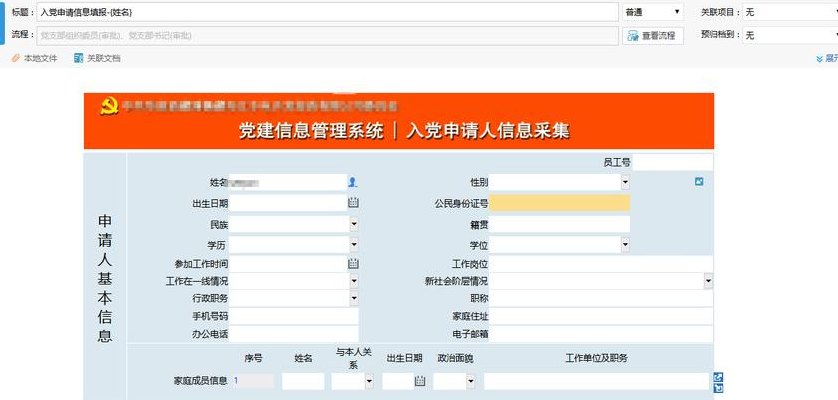Viewport: 838px width, 400px height.
Task: Click the 工作单位及职务 input cell
Action: (598, 381)
